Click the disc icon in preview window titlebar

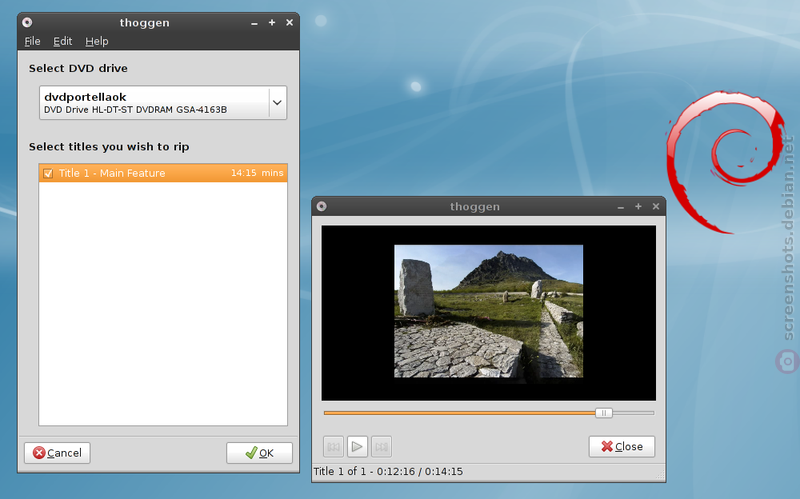[321, 206]
